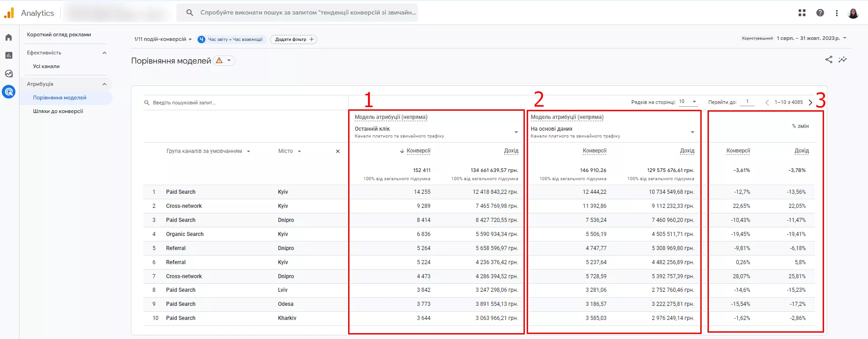Click the table search query field
The width and height of the screenshot is (868, 339).
245,103
